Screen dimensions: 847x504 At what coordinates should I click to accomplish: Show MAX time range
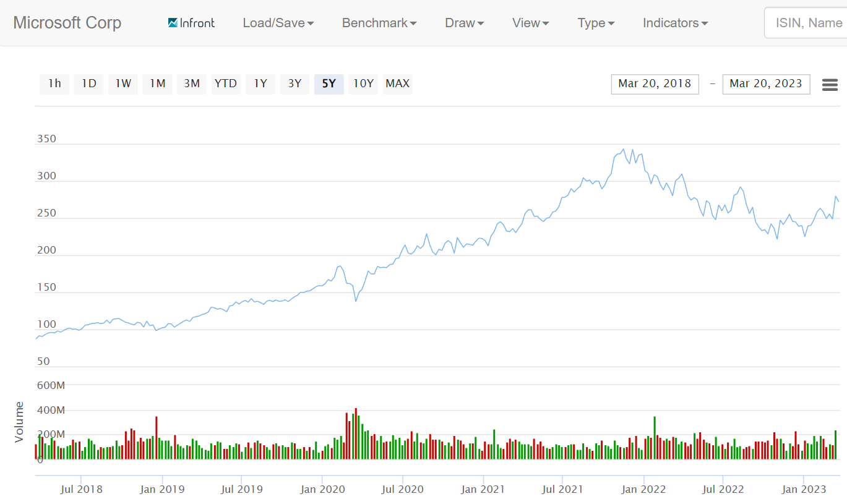point(398,83)
